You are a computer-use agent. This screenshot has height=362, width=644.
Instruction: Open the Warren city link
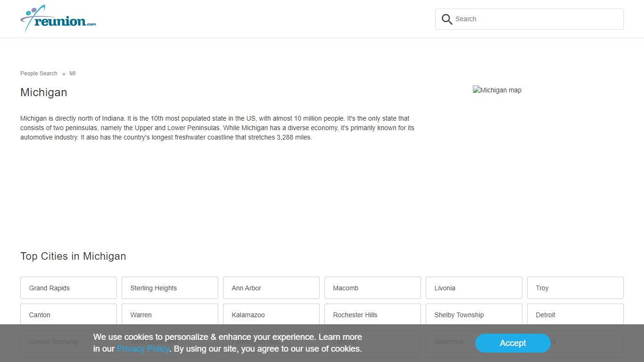coord(170,314)
